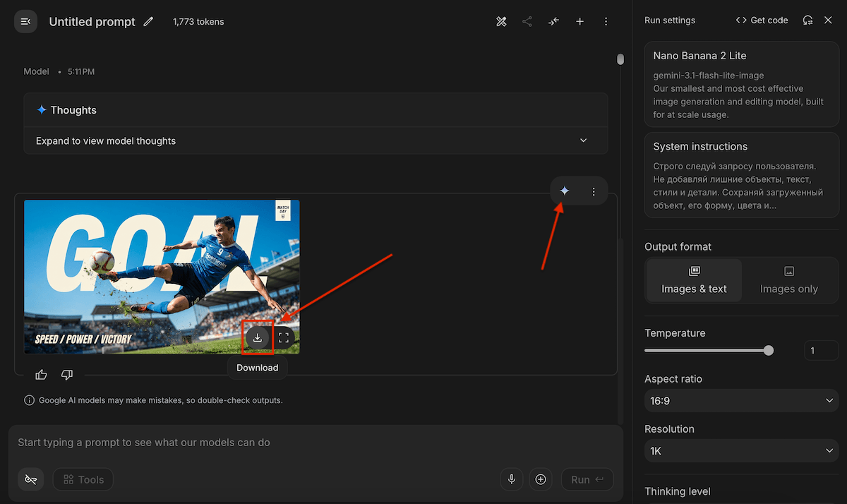This screenshot has width=847, height=504.
Task: Click the Get code button
Action: point(762,20)
